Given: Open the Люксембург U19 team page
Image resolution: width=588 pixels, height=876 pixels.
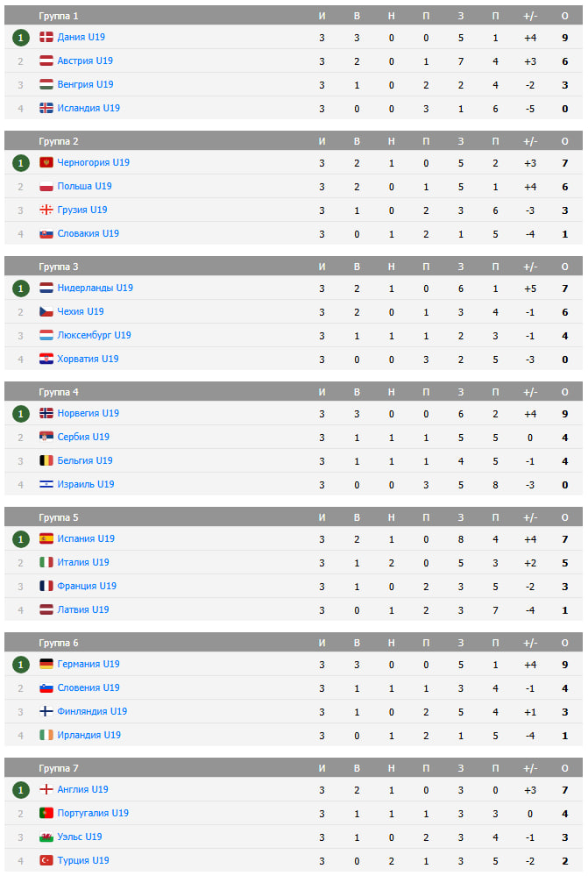Looking at the screenshot, I should tap(94, 335).
